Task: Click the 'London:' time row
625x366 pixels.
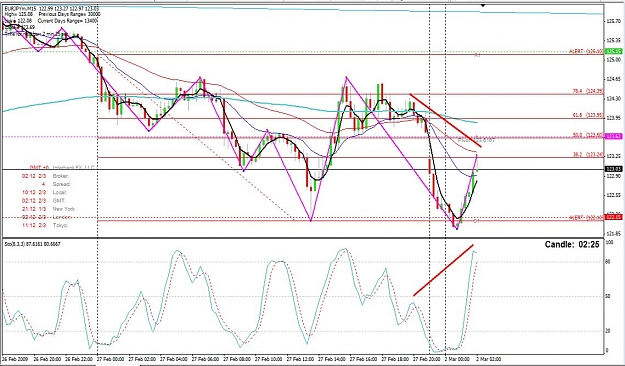Action: coord(47,217)
